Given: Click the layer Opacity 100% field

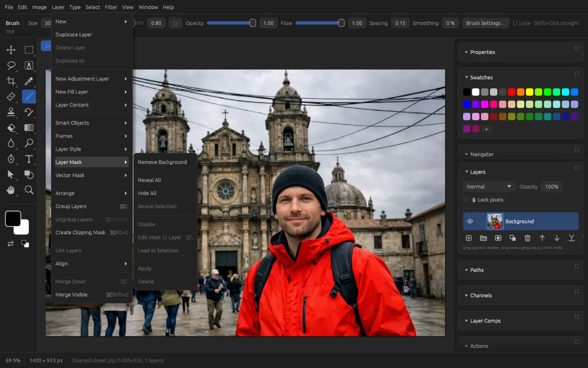Looking at the screenshot, I should point(552,187).
